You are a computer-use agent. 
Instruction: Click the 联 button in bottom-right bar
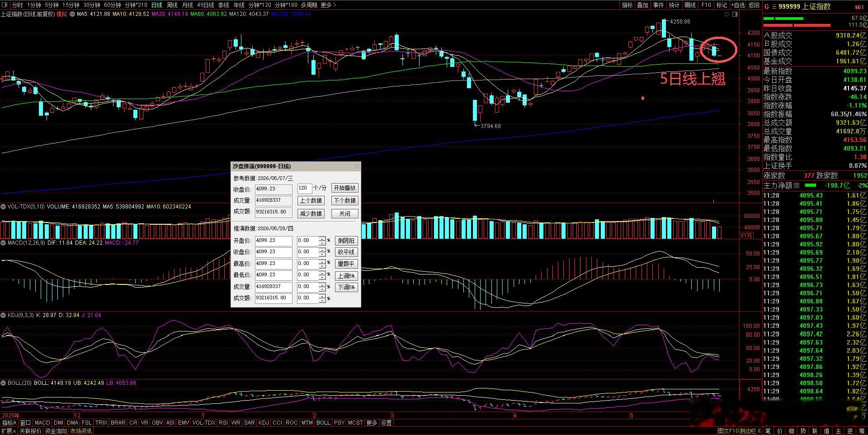815,431
